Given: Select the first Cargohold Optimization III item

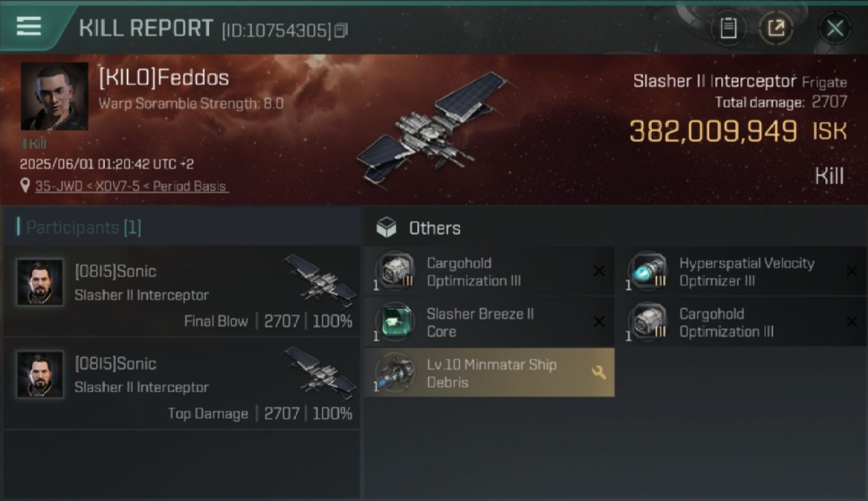Looking at the screenshot, I should pyautogui.click(x=489, y=271).
